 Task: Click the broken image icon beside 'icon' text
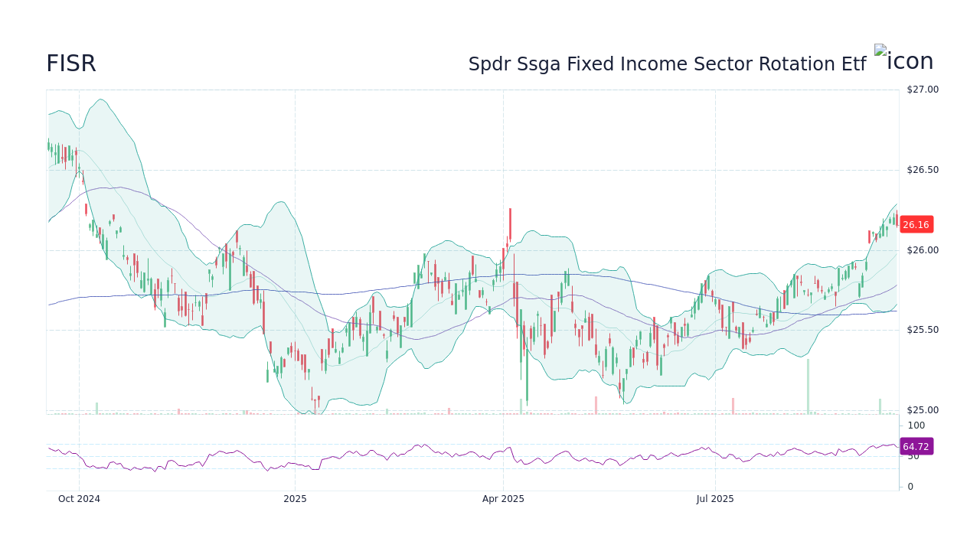(x=880, y=52)
